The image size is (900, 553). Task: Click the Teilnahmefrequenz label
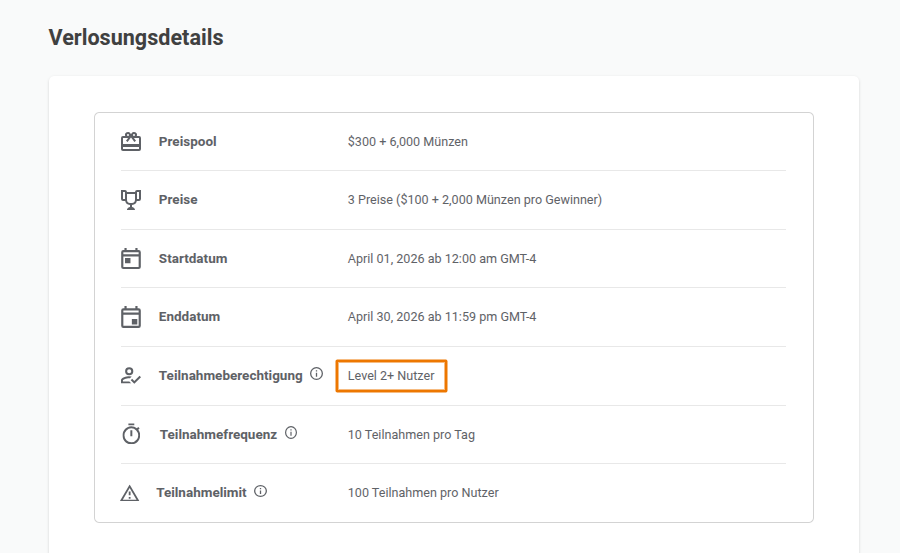(x=218, y=435)
